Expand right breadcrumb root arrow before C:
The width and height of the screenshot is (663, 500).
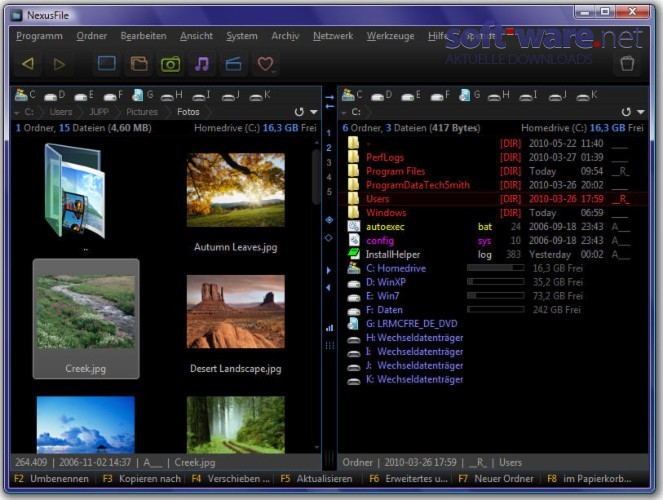point(344,113)
